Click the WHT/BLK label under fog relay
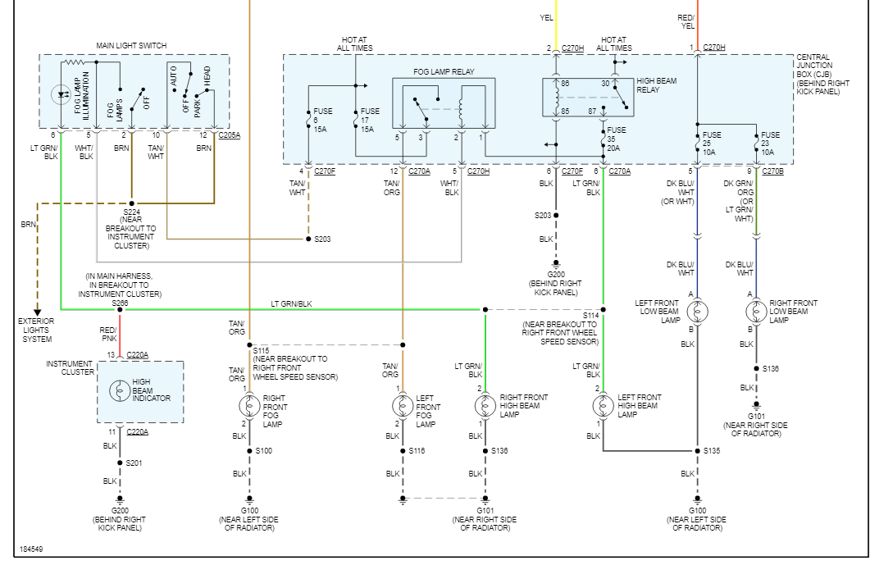Image resolution: width=893 pixels, height=588 pixels. pyautogui.click(x=450, y=188)
